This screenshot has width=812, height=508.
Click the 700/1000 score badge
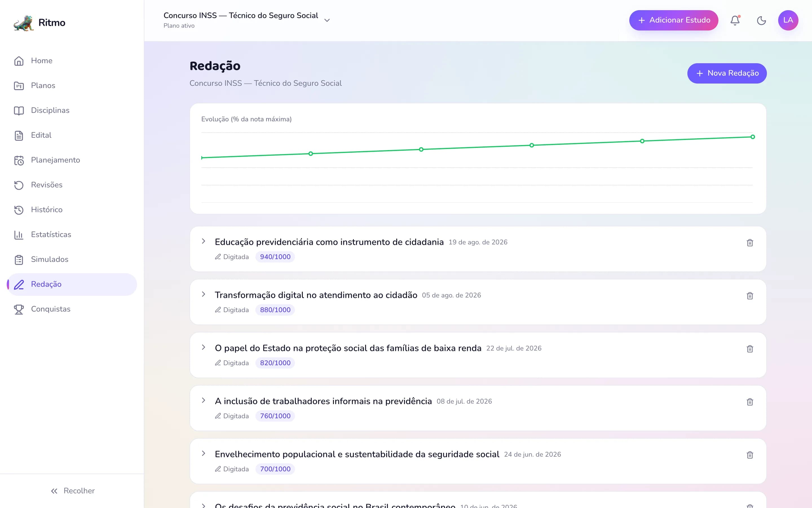click(275, 469)
